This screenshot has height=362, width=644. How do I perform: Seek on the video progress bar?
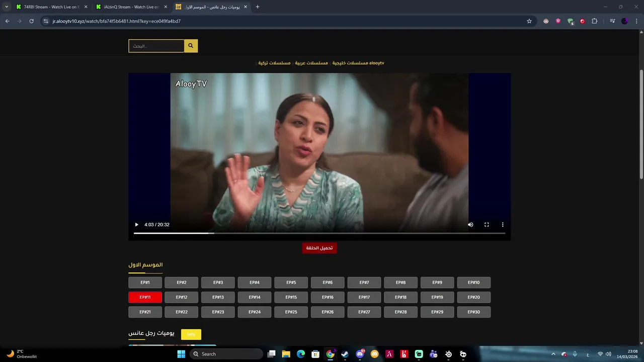tap(319, 233)
